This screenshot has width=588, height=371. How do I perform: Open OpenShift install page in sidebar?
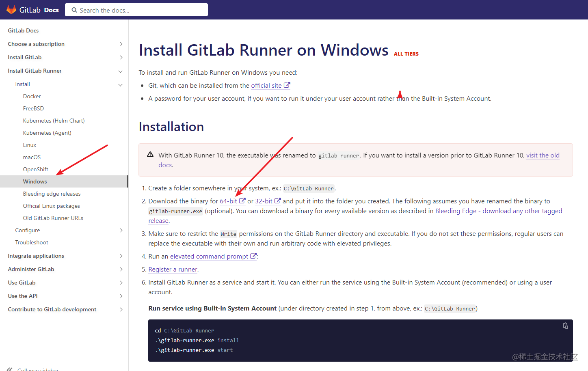(35, 169)
